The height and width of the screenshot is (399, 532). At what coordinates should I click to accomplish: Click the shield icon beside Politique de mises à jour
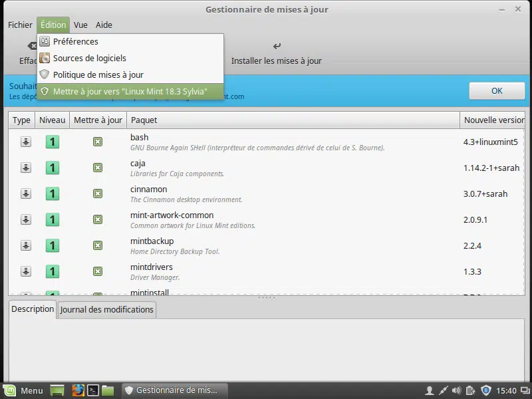[x=45, y=74]
